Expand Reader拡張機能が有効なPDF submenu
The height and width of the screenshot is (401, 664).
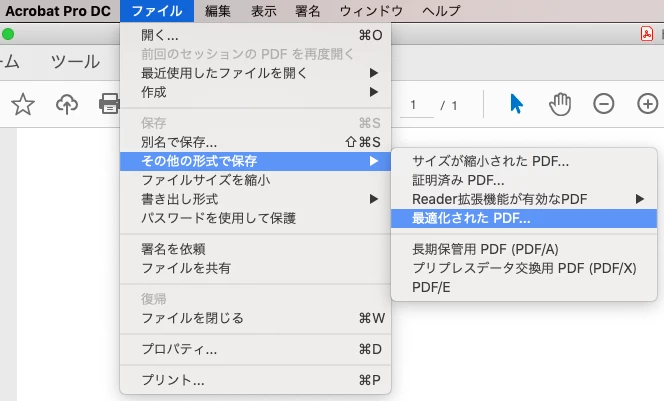coord(524,199)
